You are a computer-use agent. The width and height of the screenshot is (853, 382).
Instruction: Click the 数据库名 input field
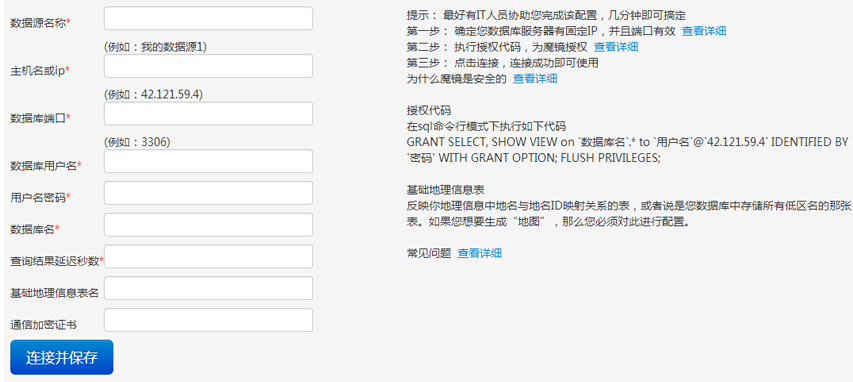[x=208, y=225]
